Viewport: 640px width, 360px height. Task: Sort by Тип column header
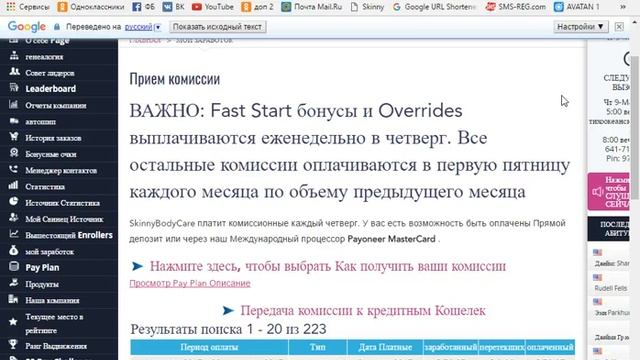(318, 347)
